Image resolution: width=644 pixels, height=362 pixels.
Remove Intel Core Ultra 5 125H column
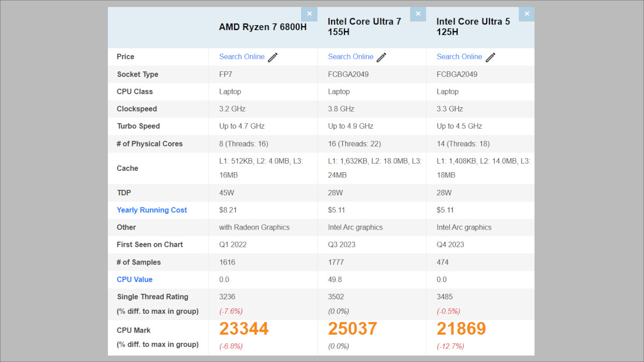(x=526, y=14)
